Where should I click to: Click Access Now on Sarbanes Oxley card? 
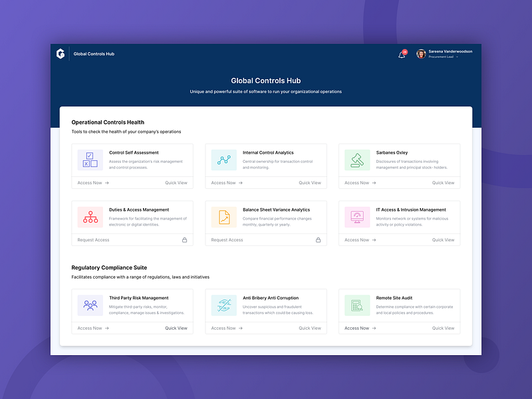(x=360, y=183)
